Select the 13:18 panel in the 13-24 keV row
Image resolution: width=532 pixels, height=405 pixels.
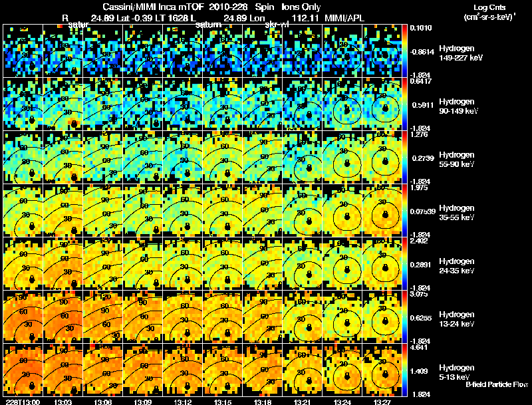[x=262, y=317]
